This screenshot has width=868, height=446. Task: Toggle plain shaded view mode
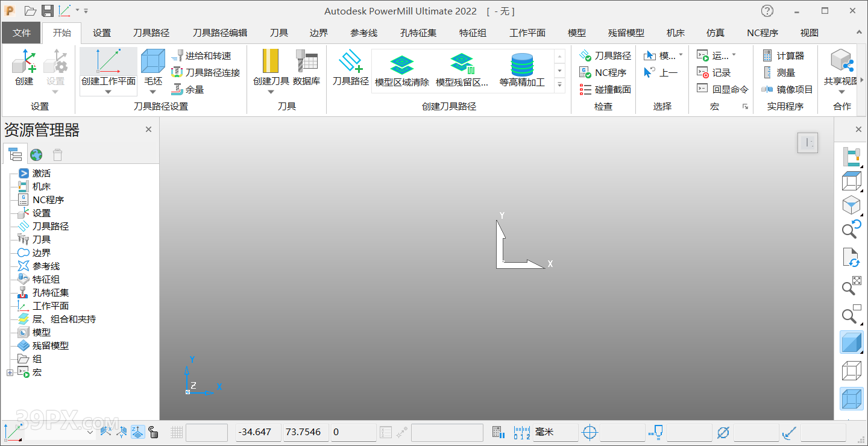pyautogui.click(x=851, y=342)
